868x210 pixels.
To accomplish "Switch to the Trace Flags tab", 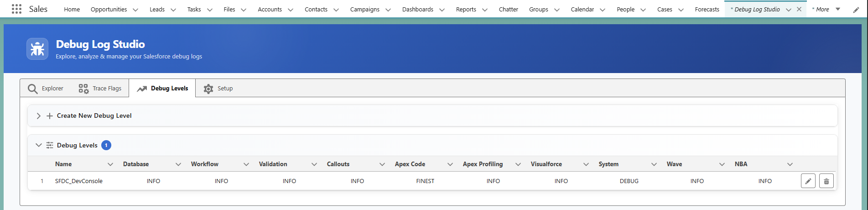I will (x=100, y=88).
